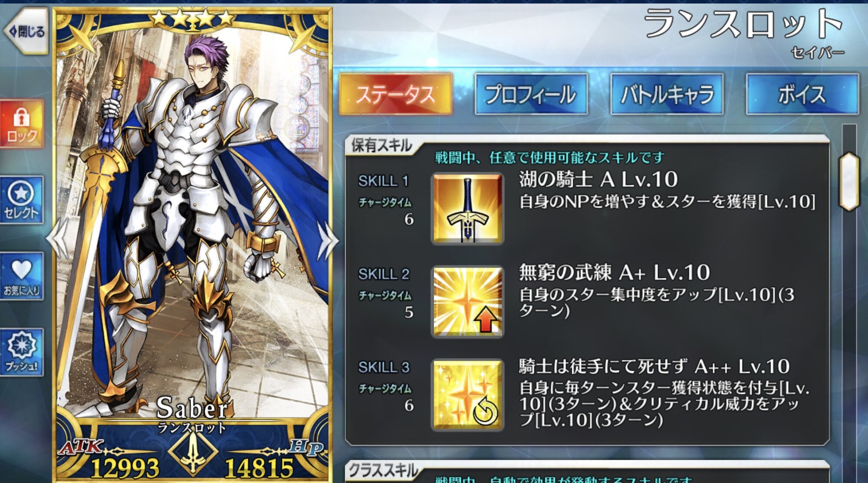Show next card art with right arrow

[x=327, y=241]
